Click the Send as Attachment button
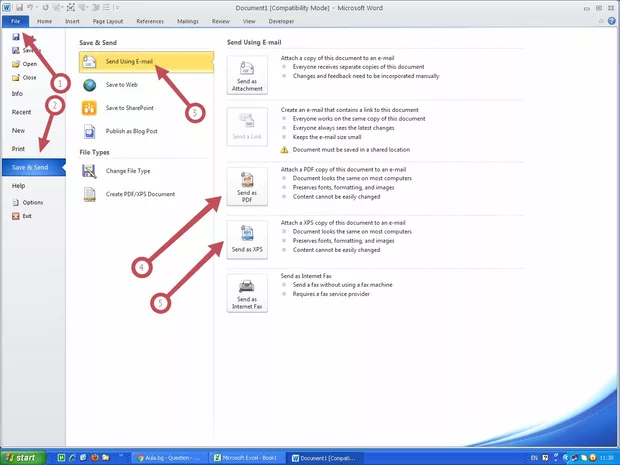Screen dimensions: 620x465 pos(247,75)
